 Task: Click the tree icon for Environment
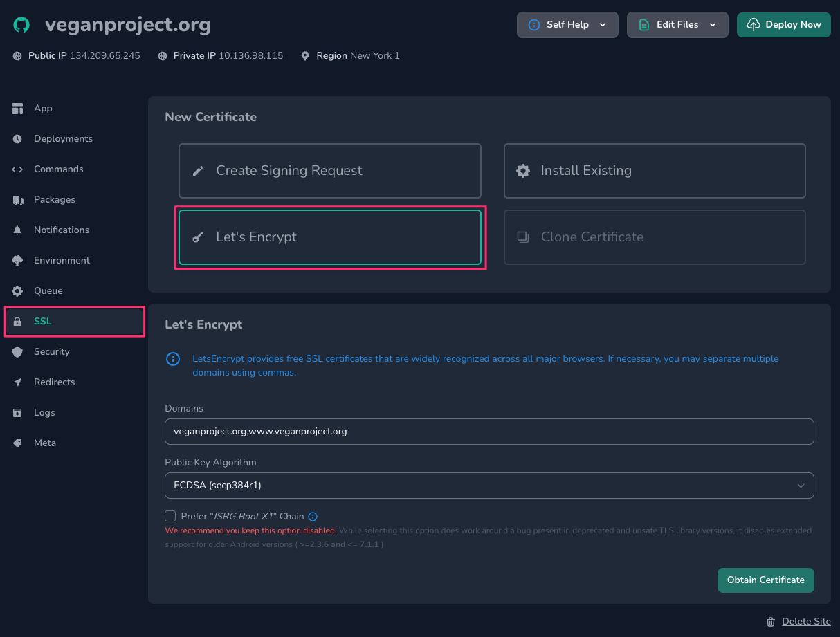pyautogui.click(x=18, y=261)
